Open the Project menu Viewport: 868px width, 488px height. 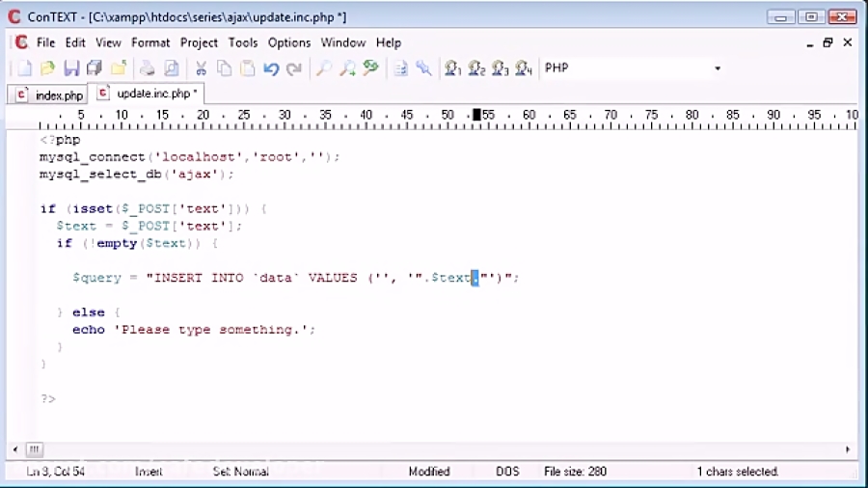[199, 42]
